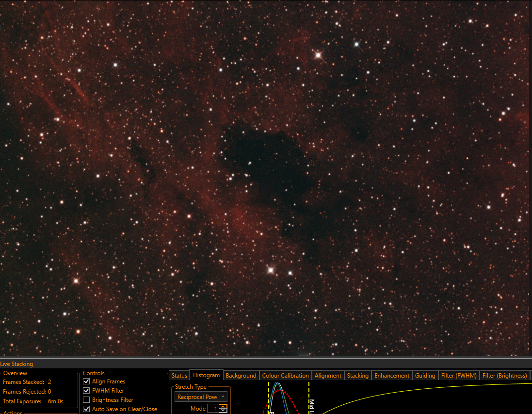View the Guiding tab

(x=425, y=376)
